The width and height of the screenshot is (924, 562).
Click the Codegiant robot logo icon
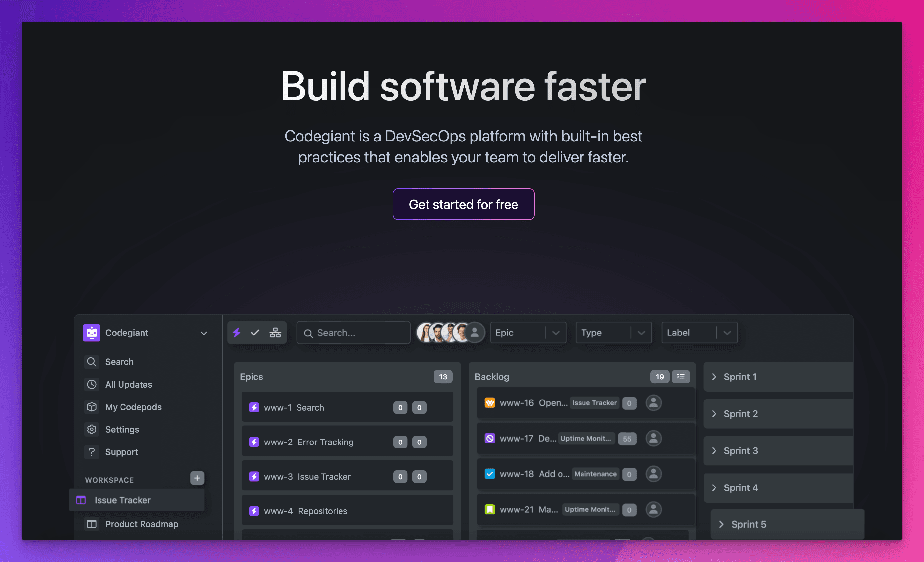click(92, 333)
